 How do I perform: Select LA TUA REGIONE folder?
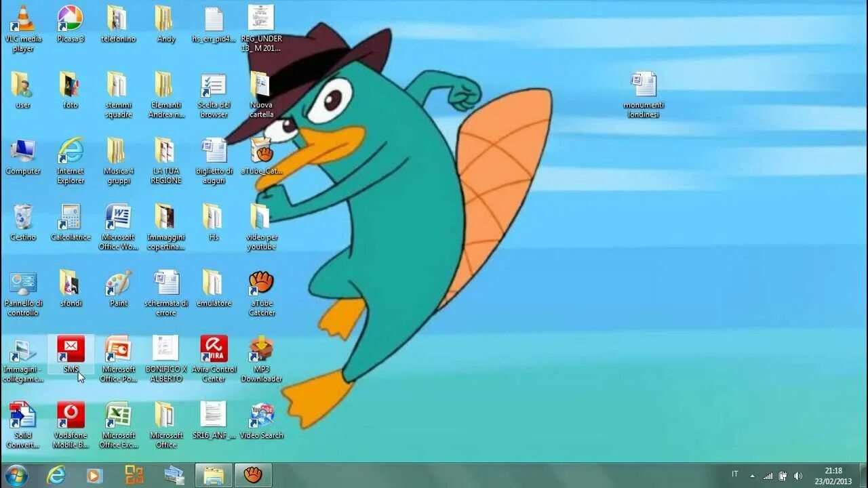[x=165, y=161]
